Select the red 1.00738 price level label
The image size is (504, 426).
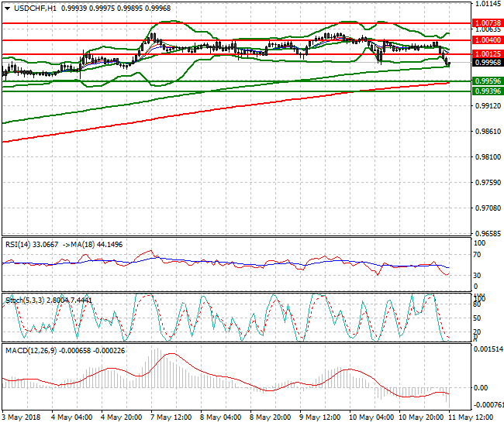[488, 23]
